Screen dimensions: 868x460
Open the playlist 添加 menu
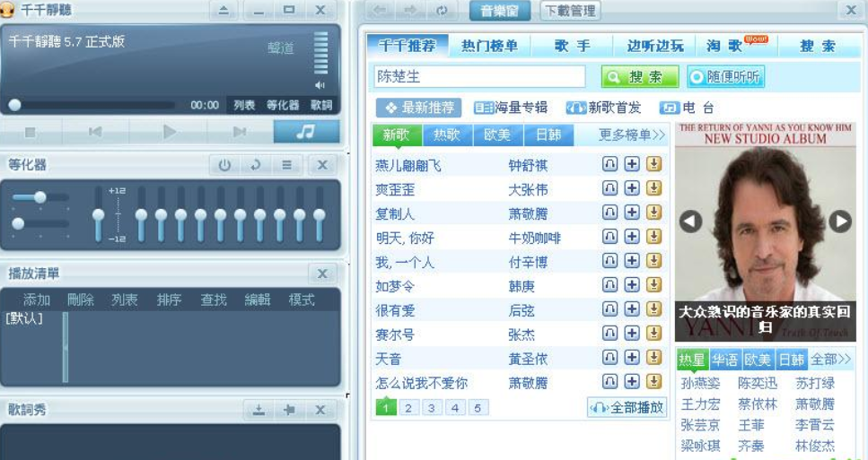36,299
